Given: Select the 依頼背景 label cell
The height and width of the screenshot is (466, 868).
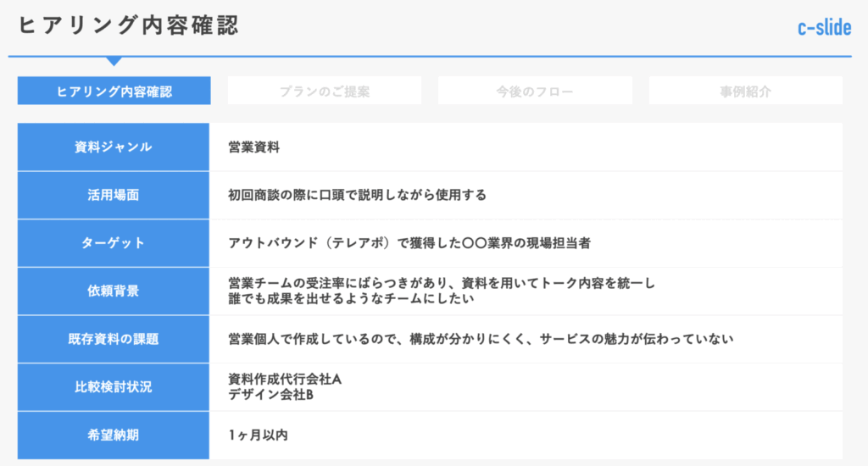Looking at the screenshot, I should pos(114,291).
